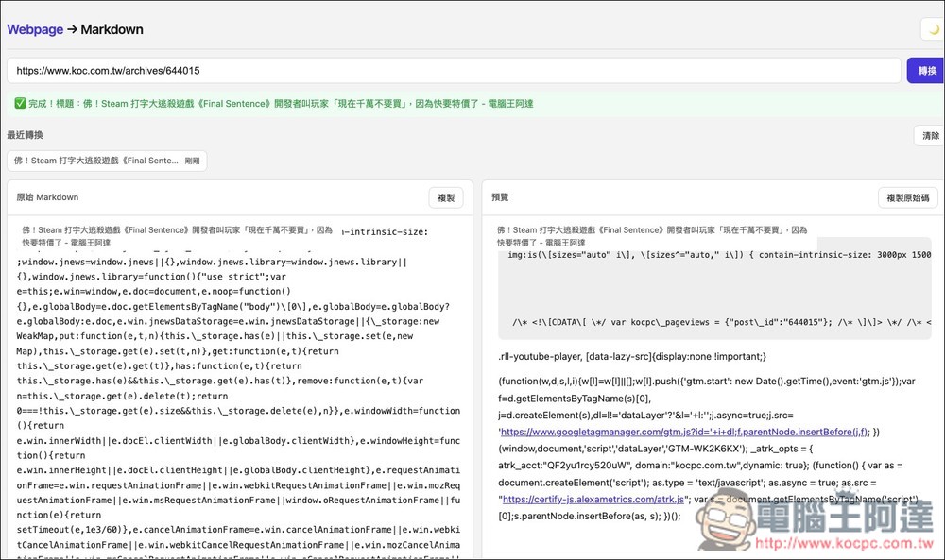Click the article title in the preview panel
945x560 pixels.
[x=652, y=236]
